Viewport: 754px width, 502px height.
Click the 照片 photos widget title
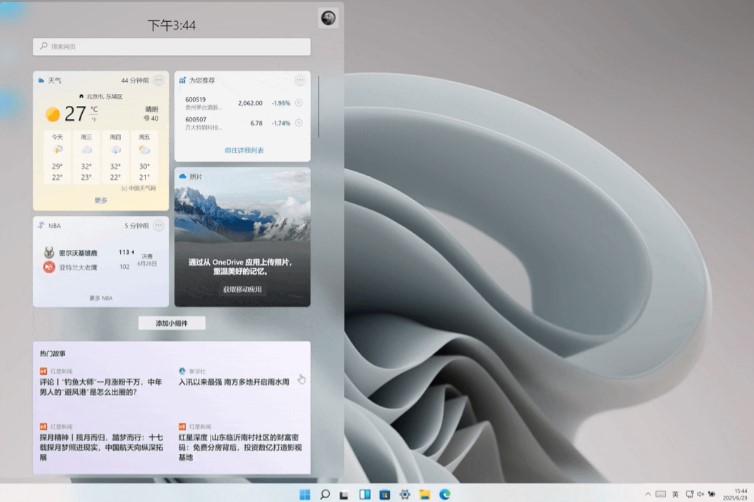(x=196, y=176)
